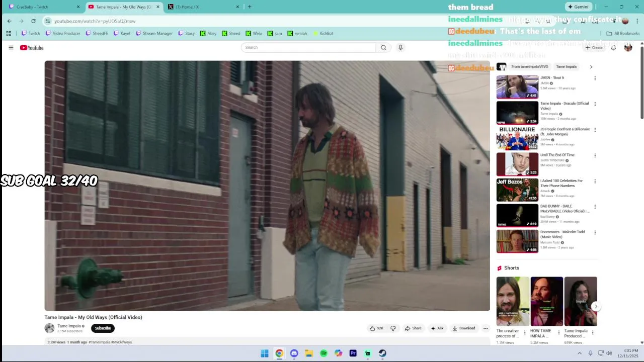Viewport: 644px width, 362px height.
Task: Open the clock showing 4:01 PM
Action: click(x=630, y=350)
